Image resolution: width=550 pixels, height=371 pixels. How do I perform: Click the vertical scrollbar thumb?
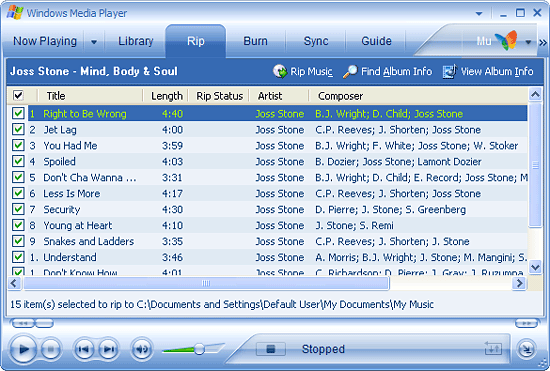535,165
